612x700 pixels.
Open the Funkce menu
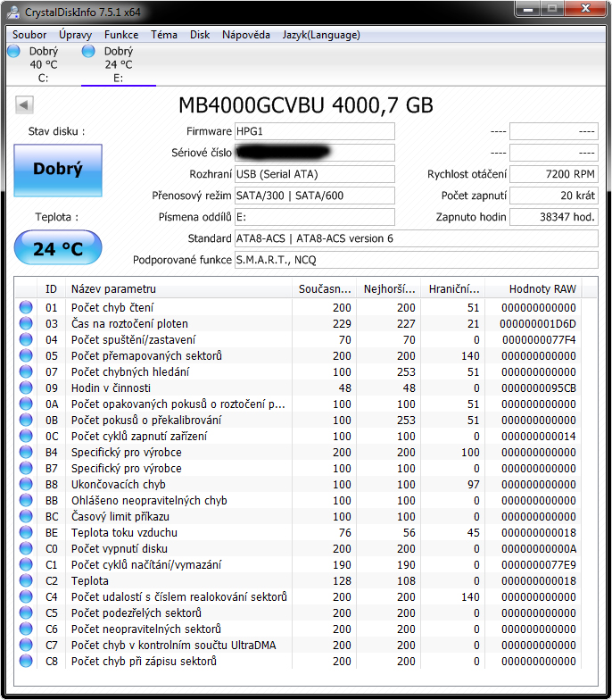point(121,35)
